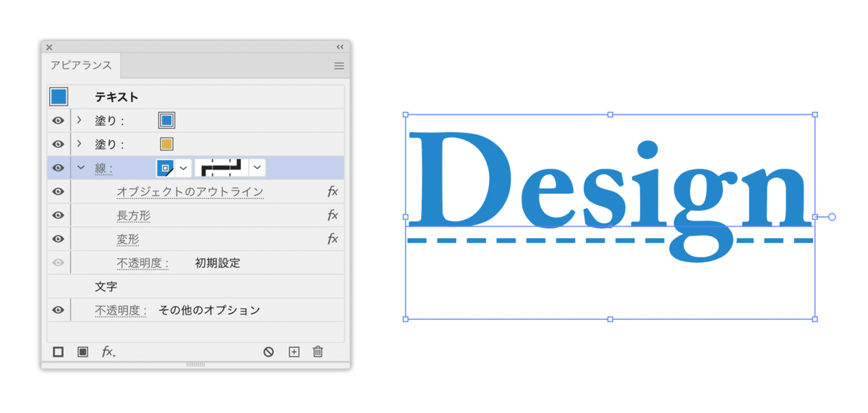Open the 長方形 effect settings link

click(134, 216)
